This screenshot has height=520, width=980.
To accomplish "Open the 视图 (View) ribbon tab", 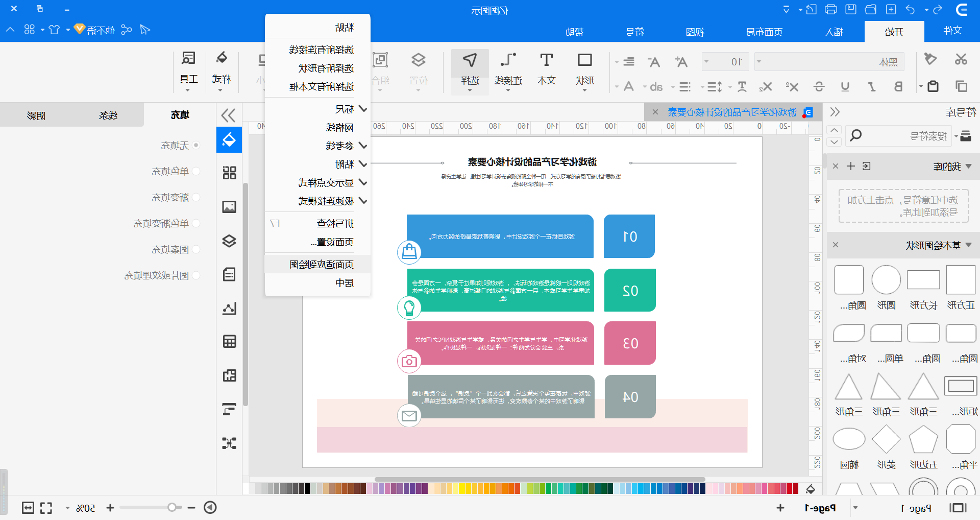I will point(695,32).
